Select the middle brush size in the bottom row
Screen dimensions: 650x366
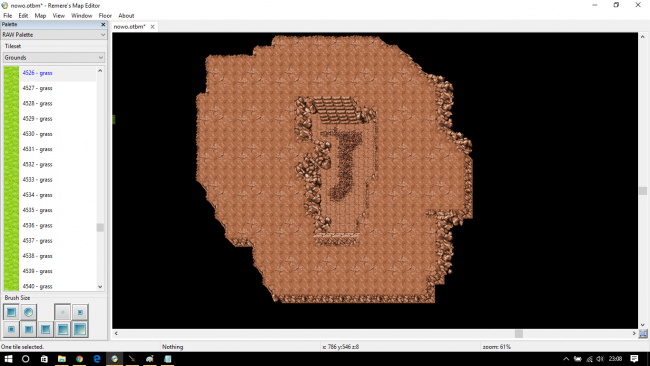click(x=45, y=329)
